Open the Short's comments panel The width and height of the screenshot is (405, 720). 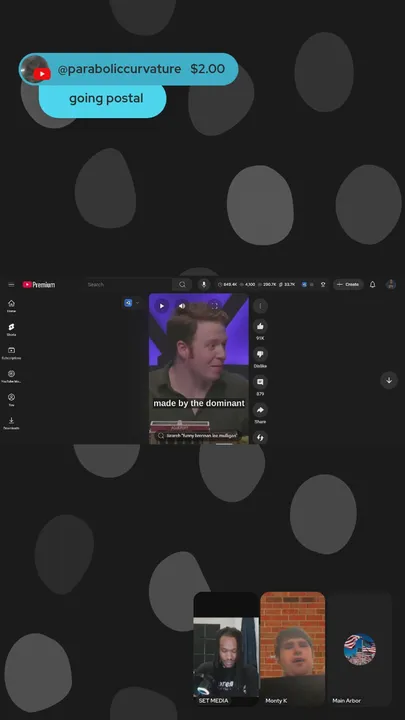pyautogui.click(x=260, y=382)
